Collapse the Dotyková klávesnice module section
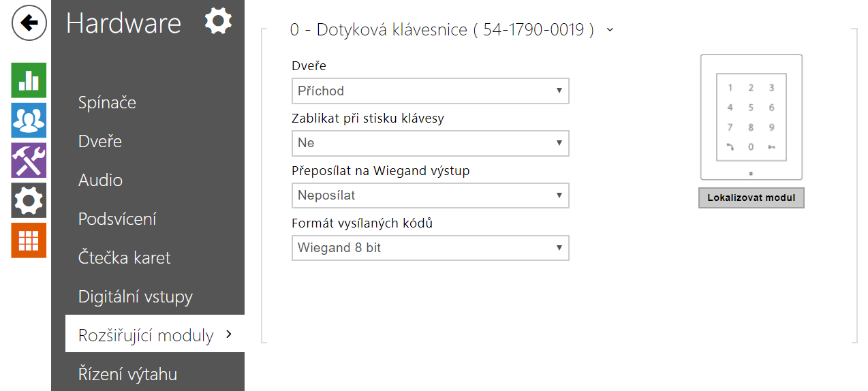The height and width of the screenshot is (391, 868). click(610, 30)
